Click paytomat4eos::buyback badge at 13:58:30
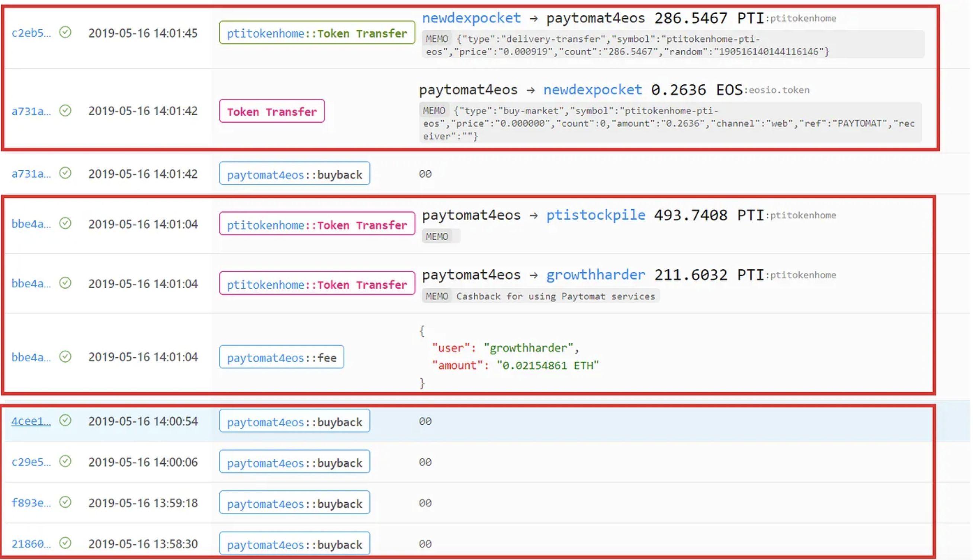Screen dimensions: 973x560 click(x=295, y=544)
